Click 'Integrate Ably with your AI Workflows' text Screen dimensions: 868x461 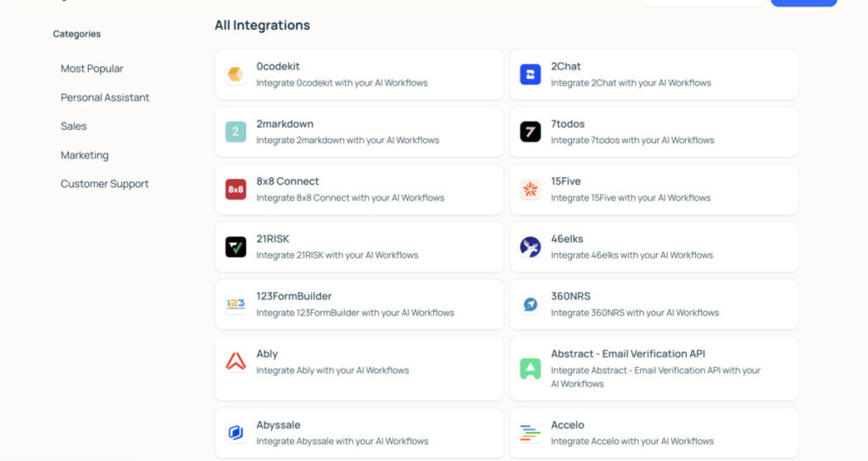[x=332, y=370]
